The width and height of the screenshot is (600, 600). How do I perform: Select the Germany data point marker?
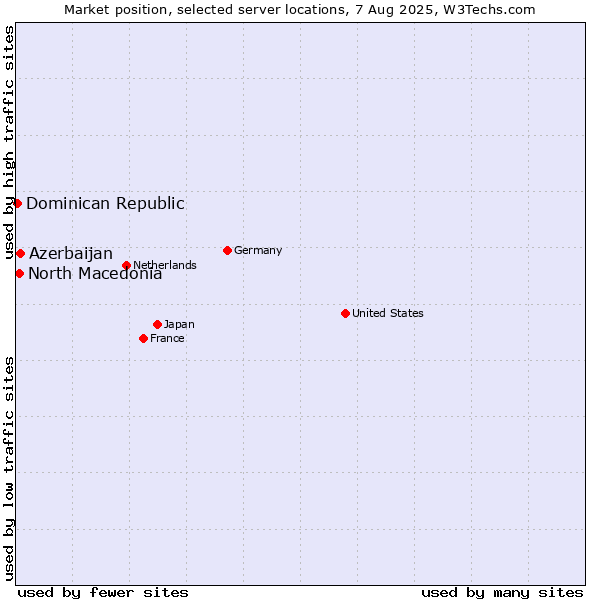tap(227, 251)
